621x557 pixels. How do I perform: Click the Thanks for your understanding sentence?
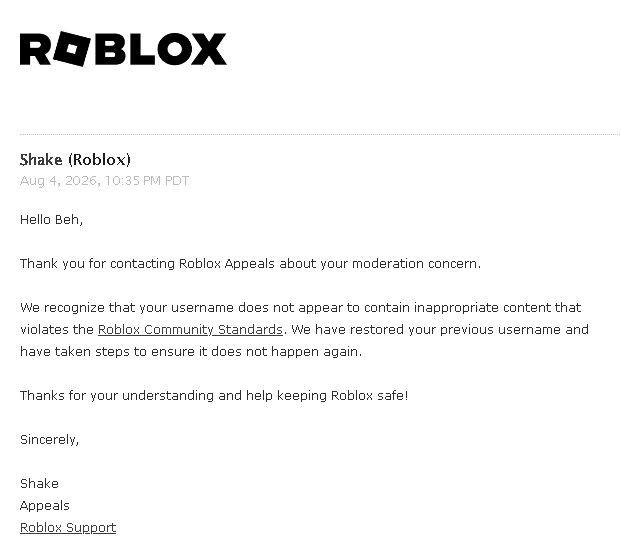[214, 395]
